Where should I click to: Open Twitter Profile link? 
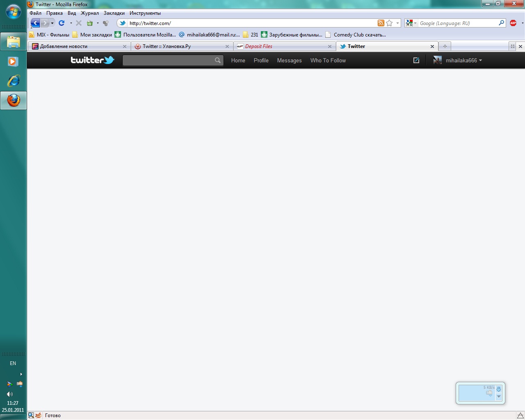261,60
